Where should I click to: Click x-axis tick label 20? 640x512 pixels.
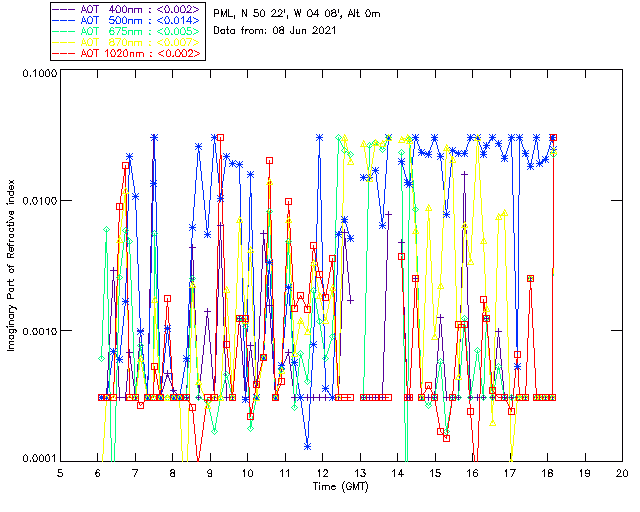click(x=622, y=473)
